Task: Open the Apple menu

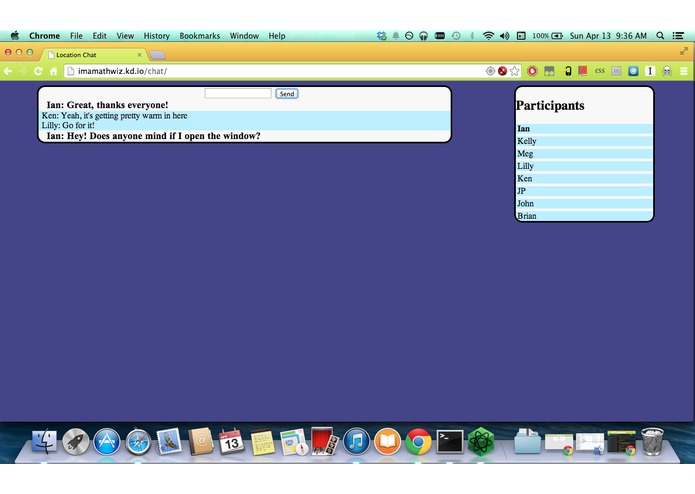Action: (15, 35)
